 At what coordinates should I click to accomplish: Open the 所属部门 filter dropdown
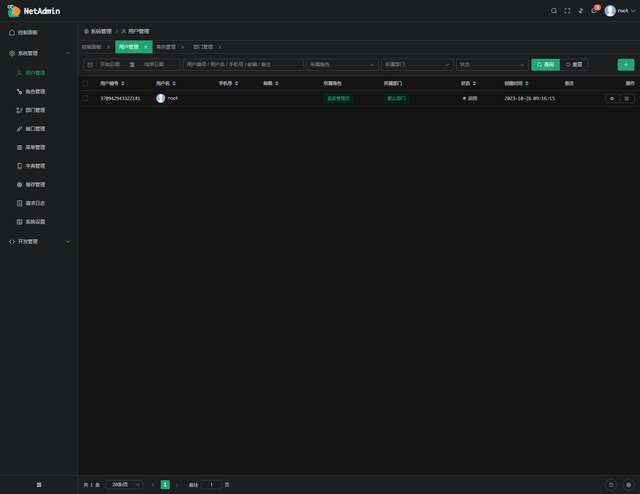pos(416,64)
